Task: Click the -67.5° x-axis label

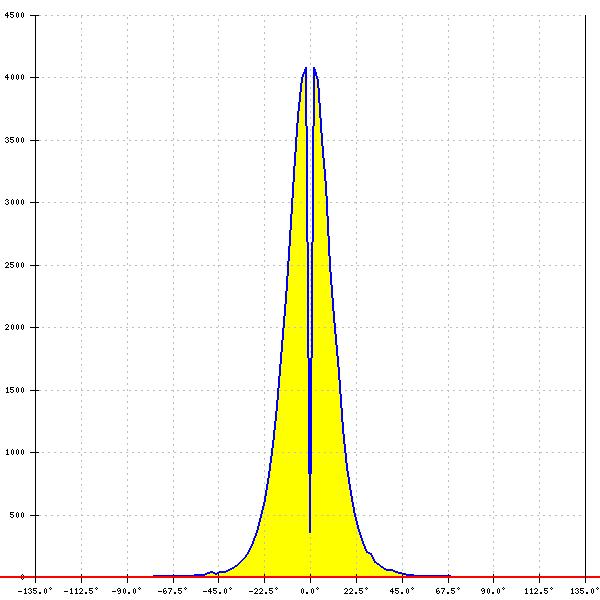Action: point(172,591)
